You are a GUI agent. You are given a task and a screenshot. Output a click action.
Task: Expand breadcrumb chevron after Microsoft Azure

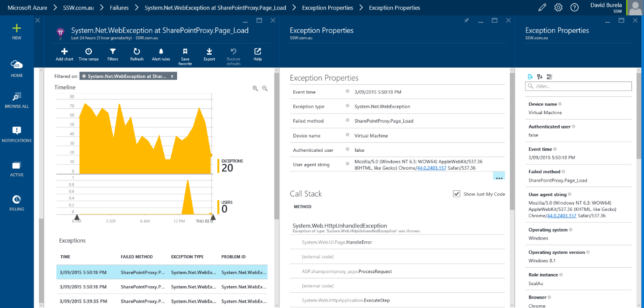pos(55,8)
